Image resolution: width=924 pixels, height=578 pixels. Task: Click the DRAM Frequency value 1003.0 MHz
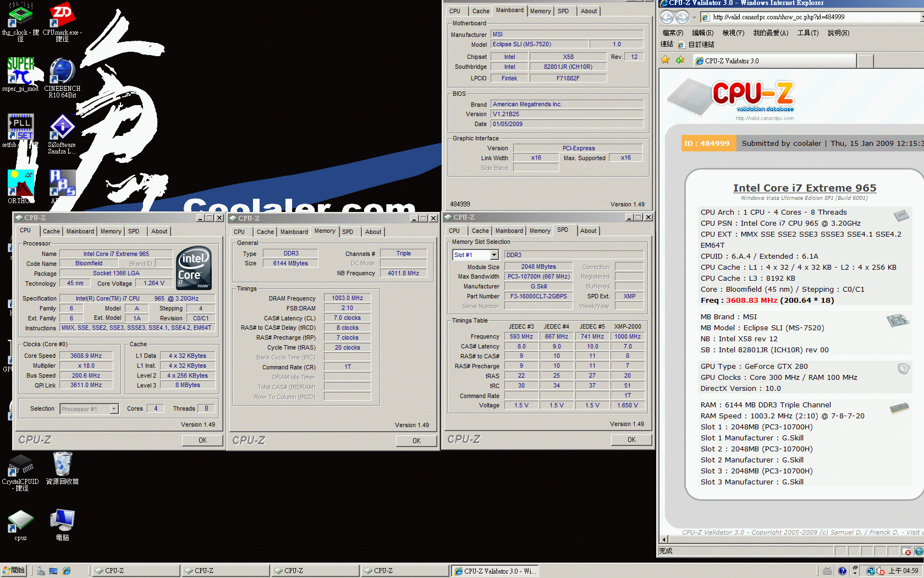click(x=347, y=298)
